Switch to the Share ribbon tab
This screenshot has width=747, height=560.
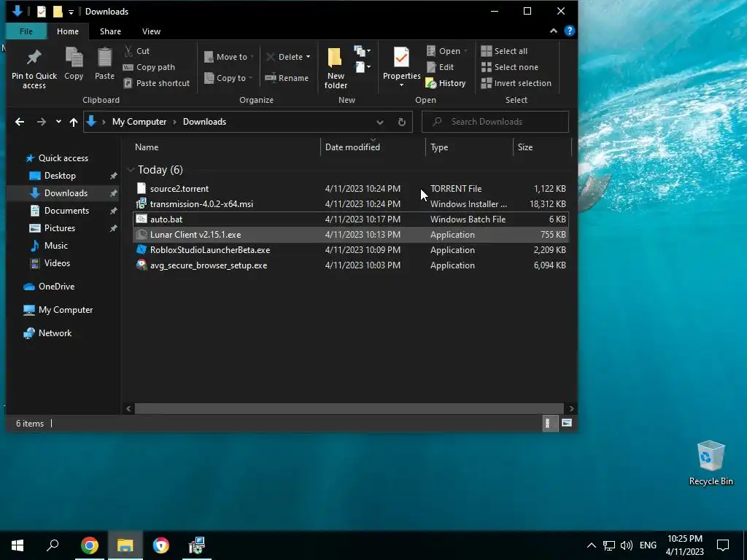tap(110, 31)
